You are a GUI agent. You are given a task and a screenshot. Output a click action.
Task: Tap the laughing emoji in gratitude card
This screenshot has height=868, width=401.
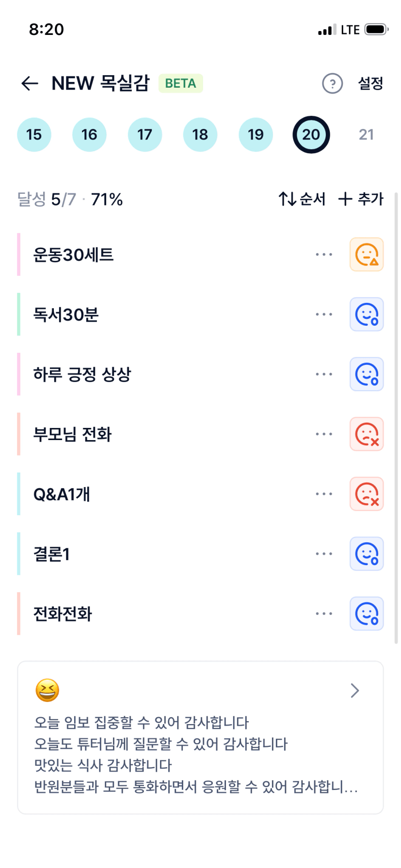tap(47, 690)
